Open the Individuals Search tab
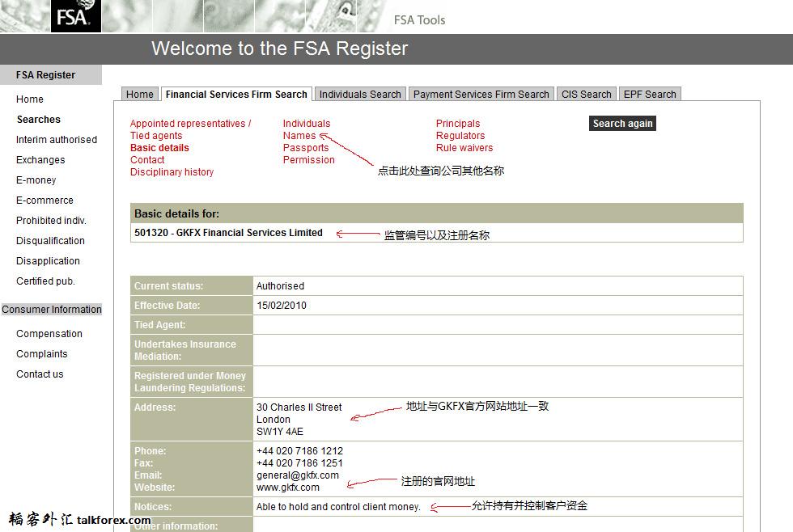Screen dimensions: 793x532 [x=360, y=95]
